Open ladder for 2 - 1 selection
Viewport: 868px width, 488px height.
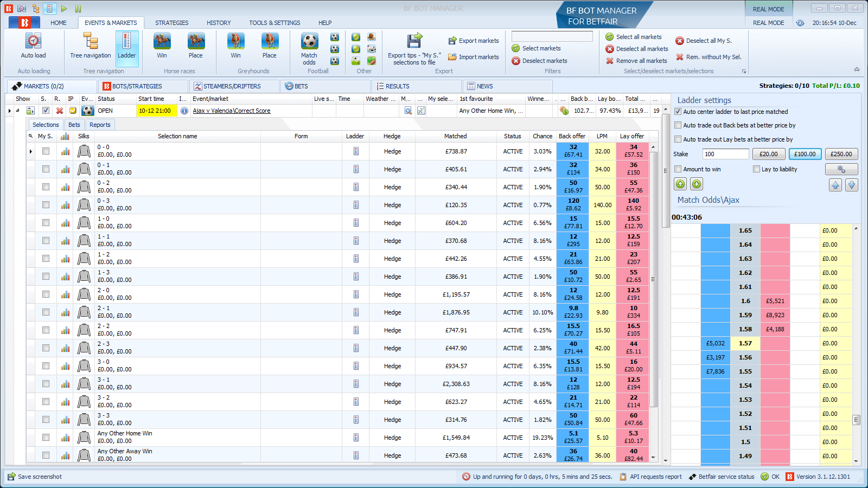pyautogui.click(x=356, y=312)
